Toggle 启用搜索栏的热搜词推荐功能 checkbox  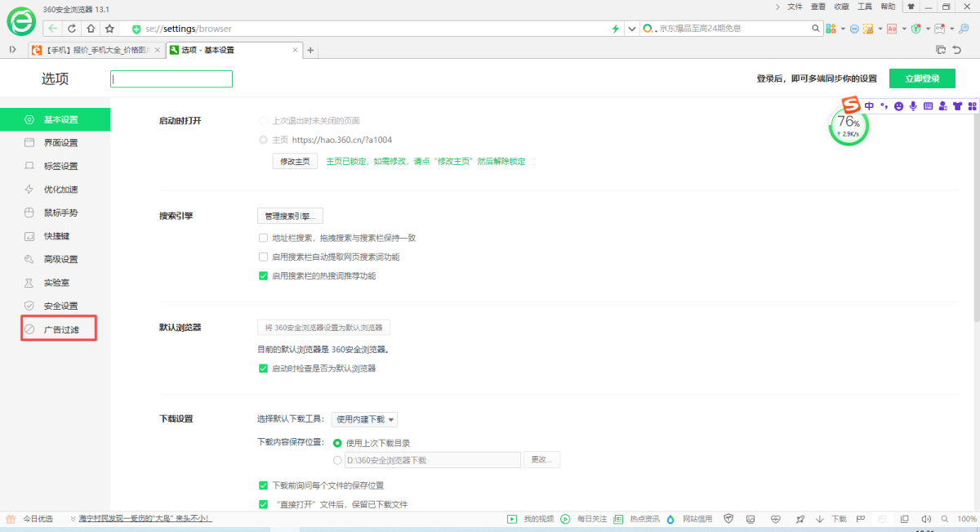tap(263, 275)
